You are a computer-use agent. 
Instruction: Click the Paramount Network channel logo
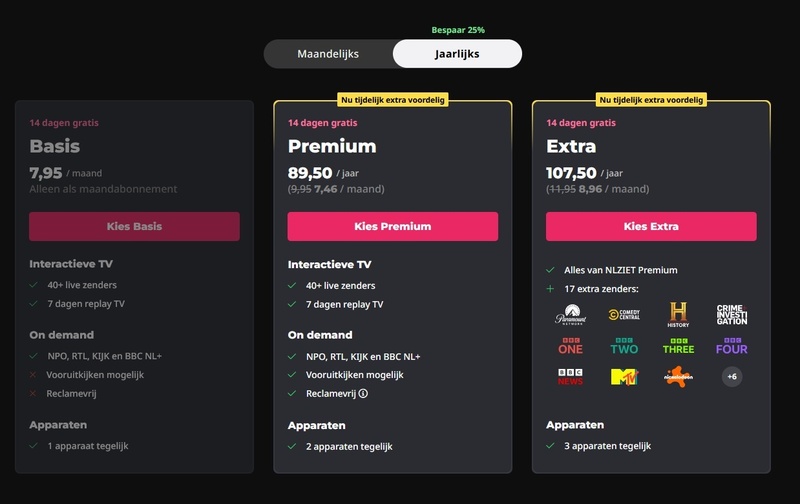[570, 315]
